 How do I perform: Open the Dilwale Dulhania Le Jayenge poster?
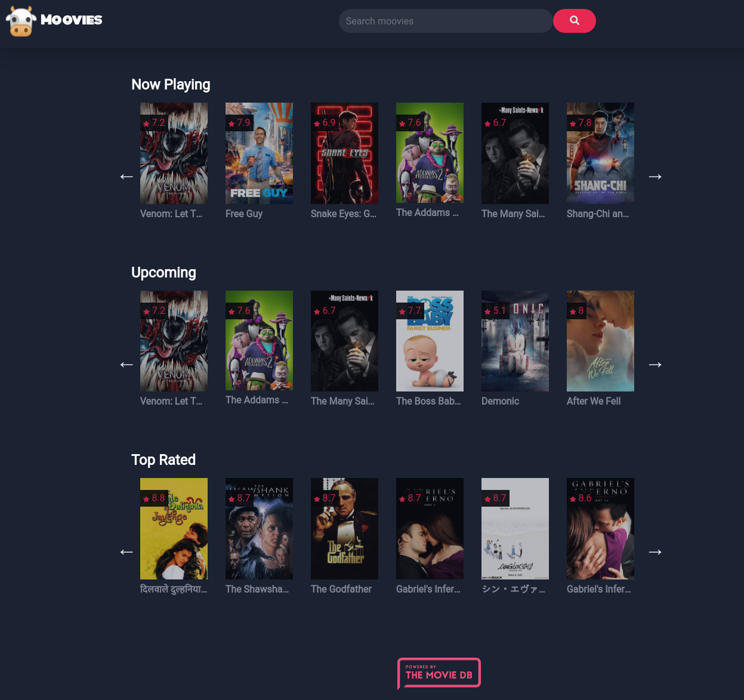[x=174, y=529]
